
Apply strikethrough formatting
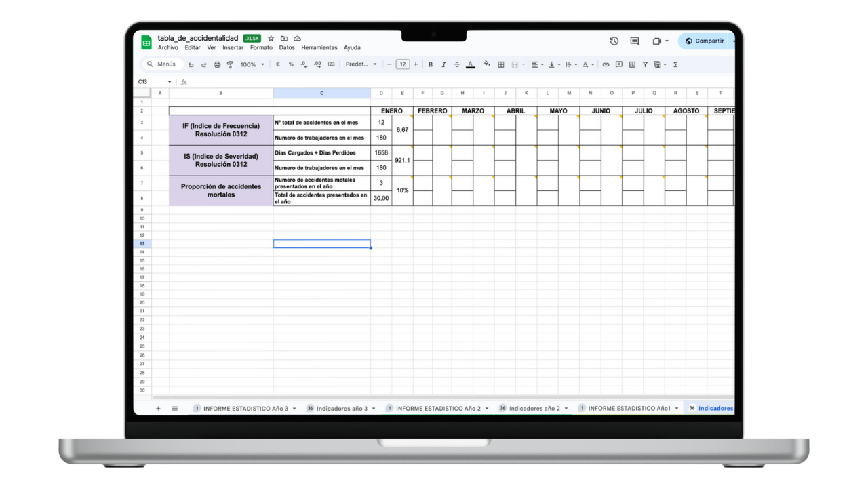[x=457, y=64]
